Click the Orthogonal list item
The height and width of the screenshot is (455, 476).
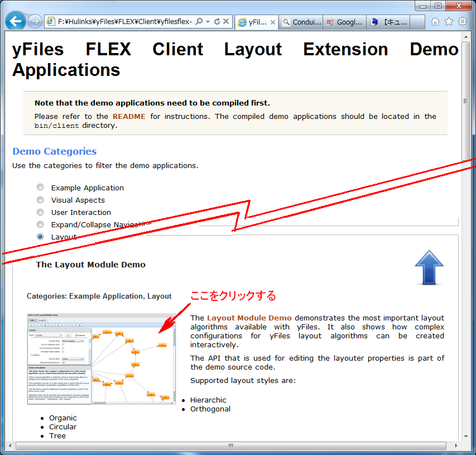coord(210,409)
